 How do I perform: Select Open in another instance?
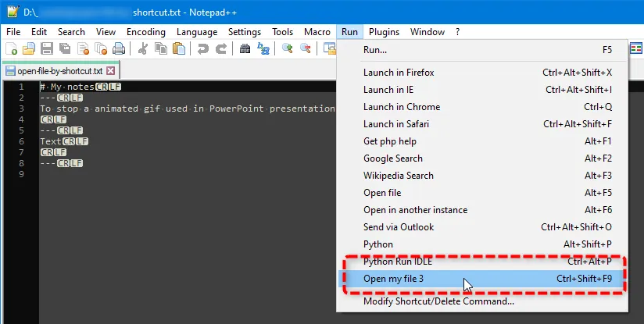[x=482, y=210]
